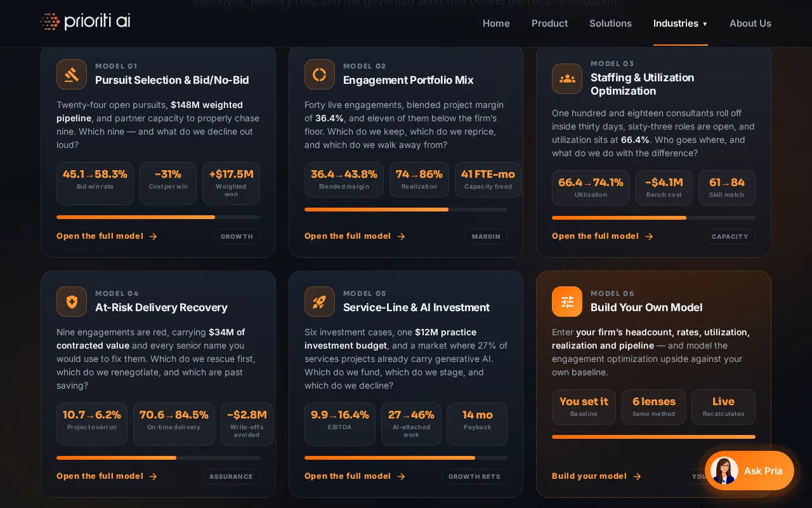This screenshot has height=508, width=812.
Task: Click the ASSURANCE tag badge
Action: (x=231, y=476)
